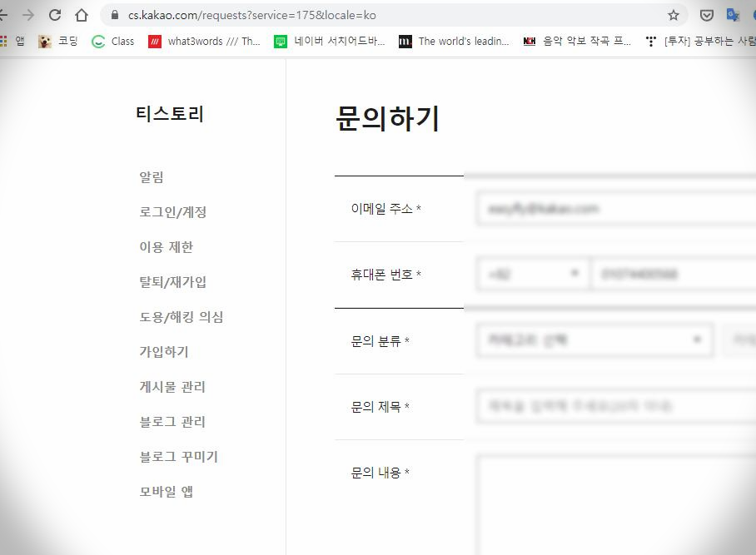
Task: Select 모바일 앱 in the sidebar
Action: pyautogui.click(x=166, y=492)
